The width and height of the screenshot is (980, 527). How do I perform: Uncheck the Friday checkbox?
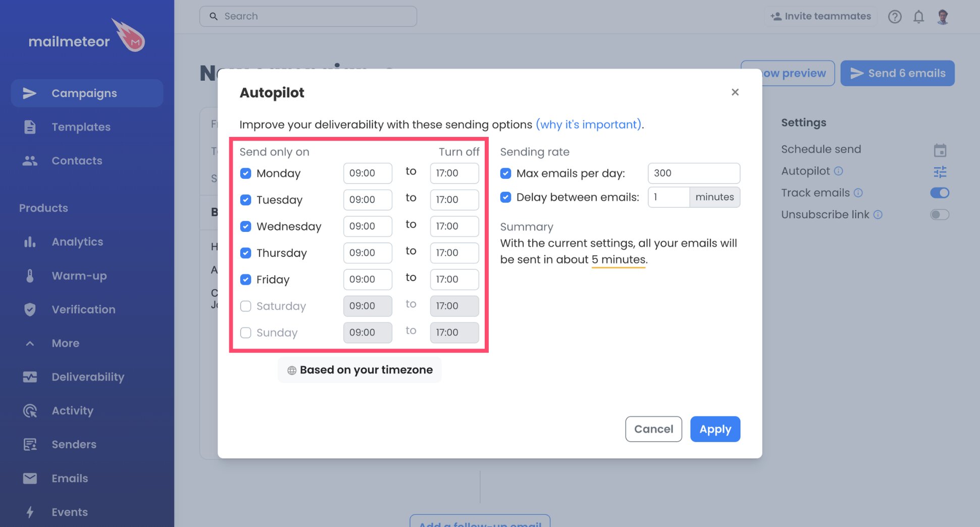[x=245, y=279]
